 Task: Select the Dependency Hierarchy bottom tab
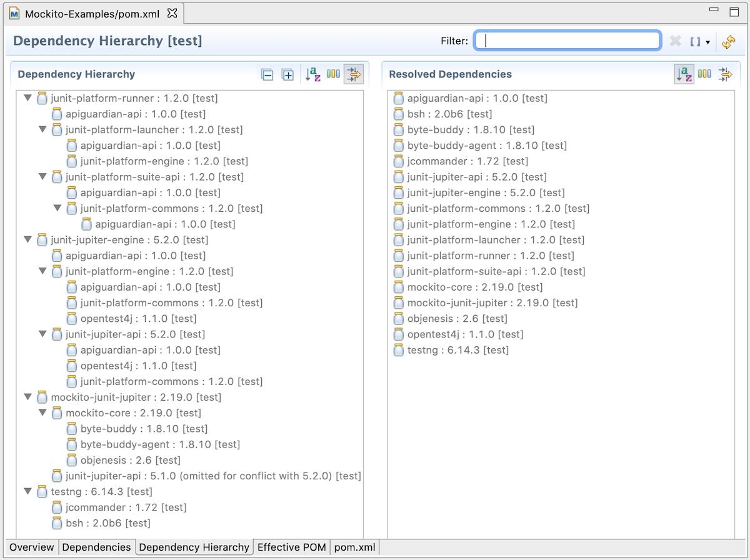tap(194, 547)
